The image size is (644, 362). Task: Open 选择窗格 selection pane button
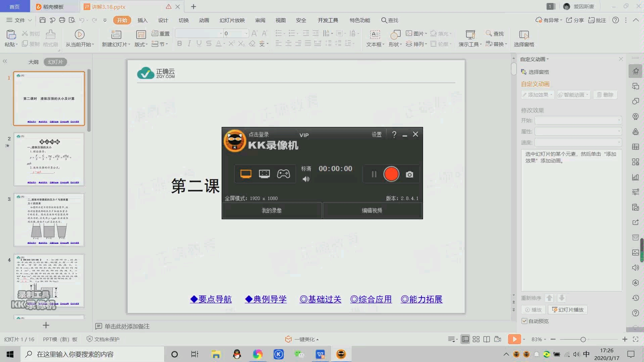pos(524,38)
